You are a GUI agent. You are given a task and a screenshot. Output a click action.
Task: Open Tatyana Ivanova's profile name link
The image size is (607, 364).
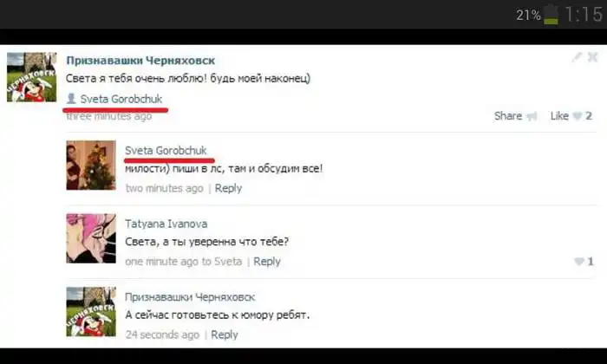click(166, 224)
